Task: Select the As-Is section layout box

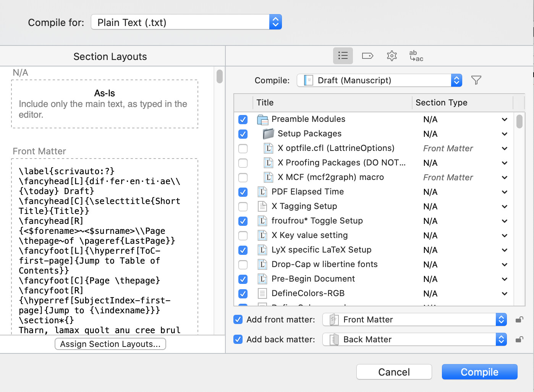Action: (105, 104)
